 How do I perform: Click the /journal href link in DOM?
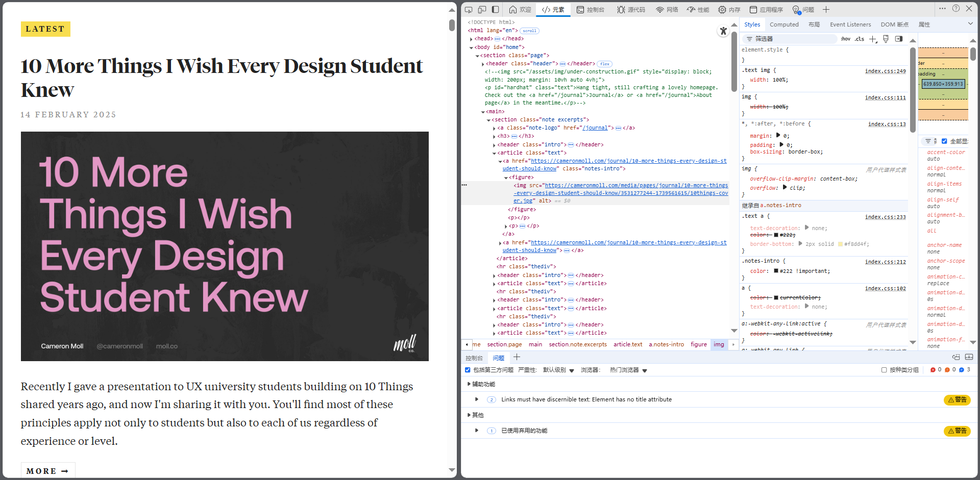595,128
